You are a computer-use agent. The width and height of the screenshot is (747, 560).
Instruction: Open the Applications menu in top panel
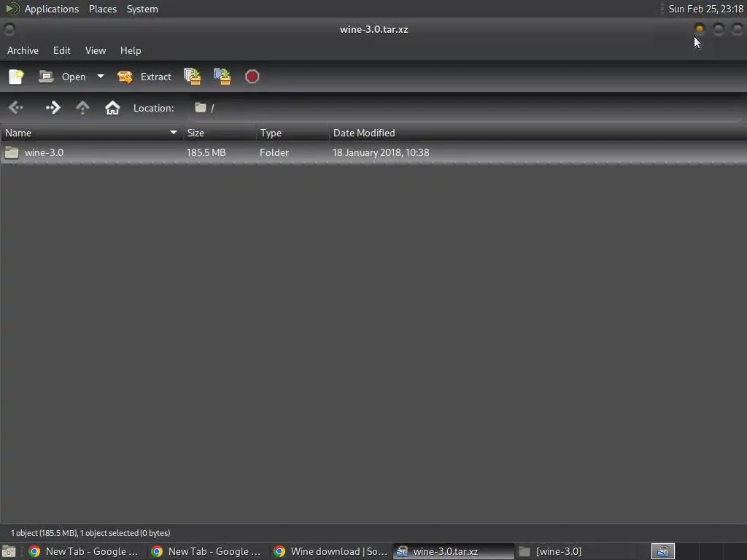pyautogui.click(x=52, y=9)
